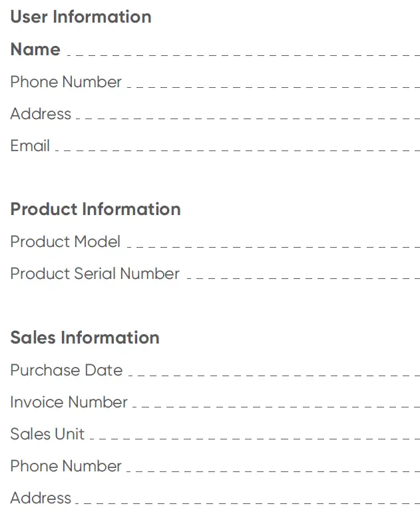This screenshot has width=420, height=512.
Task: Click the Email label text
Action: point(30,146)
